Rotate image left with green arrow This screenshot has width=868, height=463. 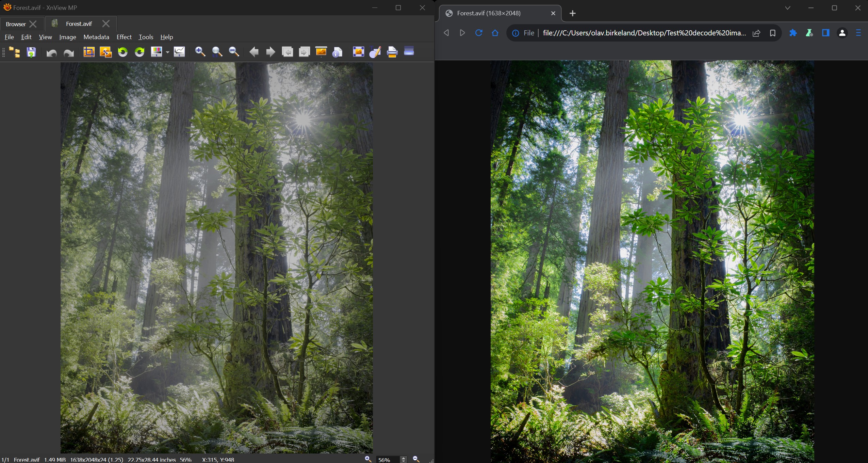click(122, 52)
